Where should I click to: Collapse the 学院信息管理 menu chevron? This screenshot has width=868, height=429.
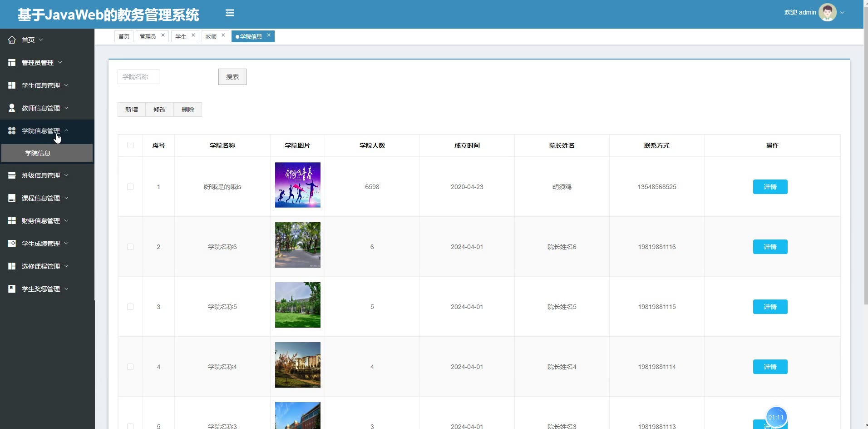coord(66,130)
